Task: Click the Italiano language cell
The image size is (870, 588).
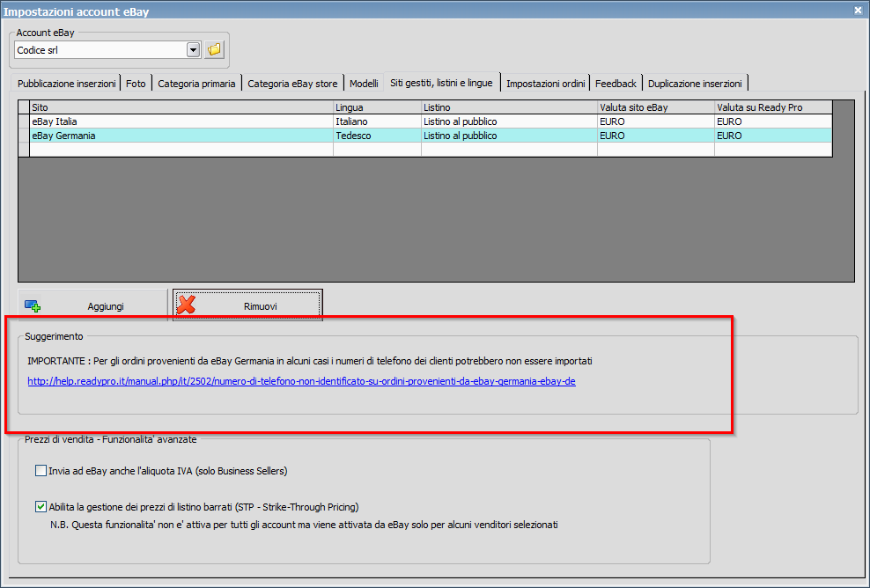Action: [x=377, y=121]
